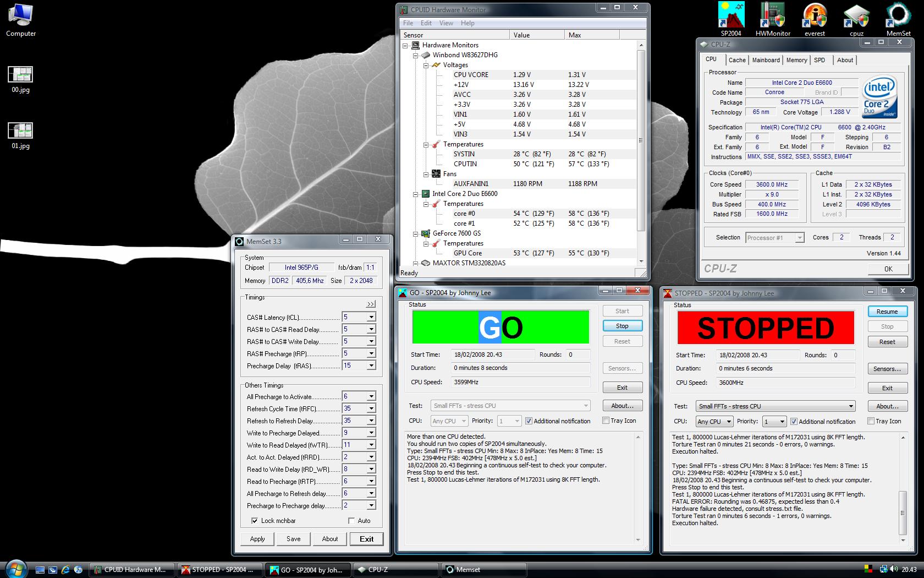Toggle Additional notification in GO SP2004 window

click(529, 421)
